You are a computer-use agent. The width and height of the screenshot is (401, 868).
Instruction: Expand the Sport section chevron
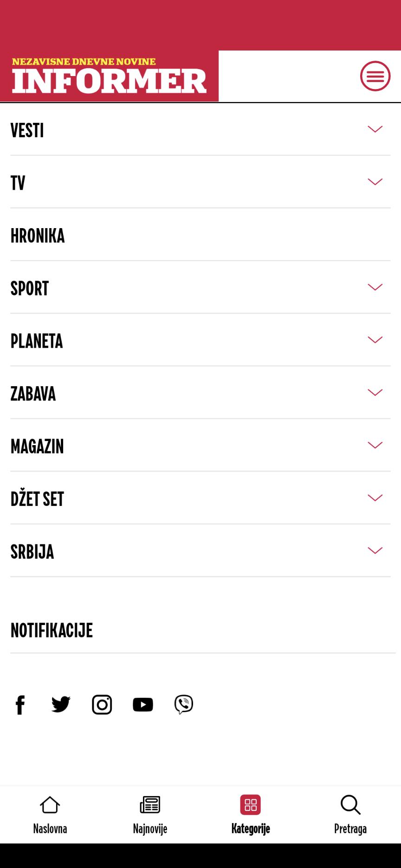(375, 287)
